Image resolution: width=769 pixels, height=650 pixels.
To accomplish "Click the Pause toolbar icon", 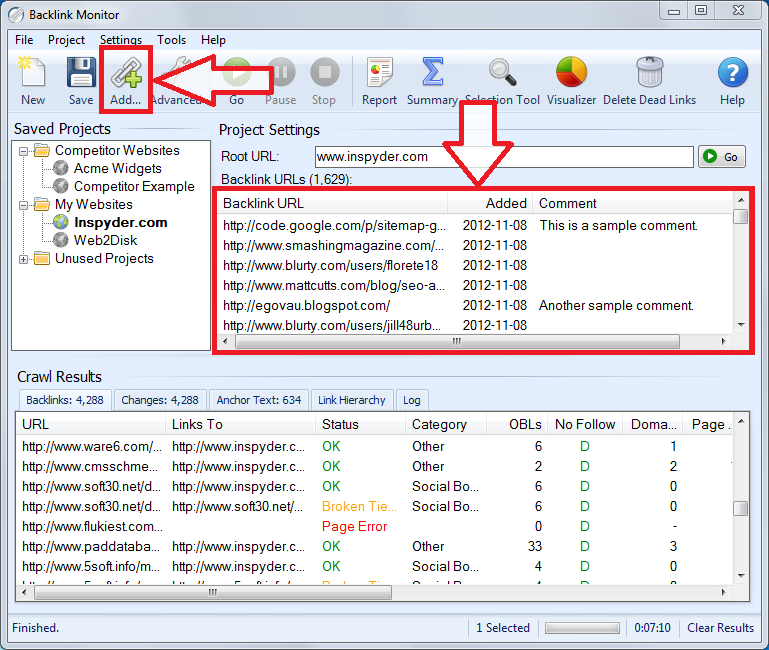I will [281, 72].
